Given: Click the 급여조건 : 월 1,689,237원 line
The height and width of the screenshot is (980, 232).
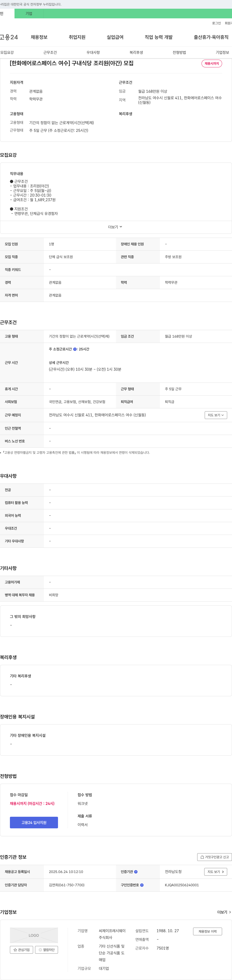Looking at the screenshot, I should click(33, 200).
